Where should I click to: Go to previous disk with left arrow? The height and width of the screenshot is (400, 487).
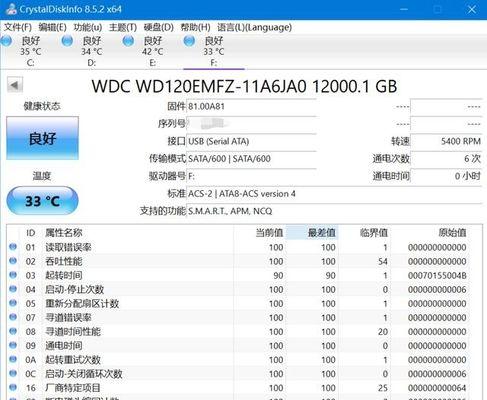pos(15,85)
